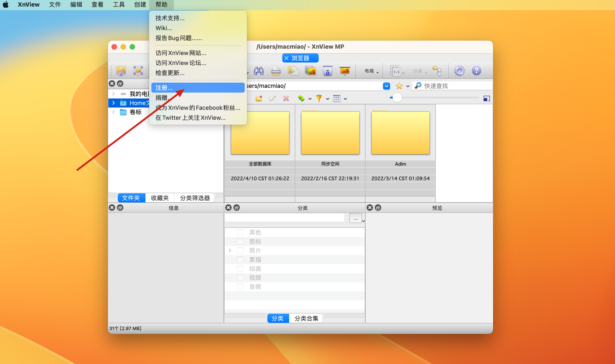Open the favorites star dropdown arrow

coord(407,86)
